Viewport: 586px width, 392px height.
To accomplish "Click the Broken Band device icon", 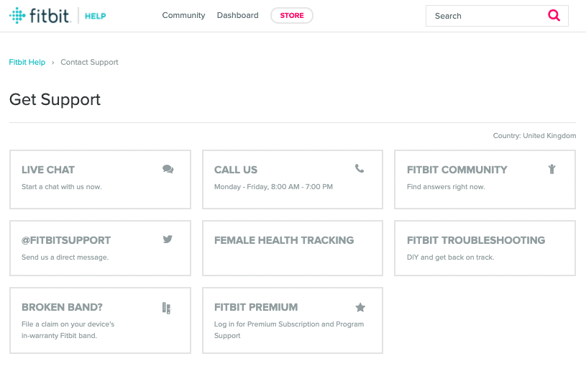I will click(166, 308).
